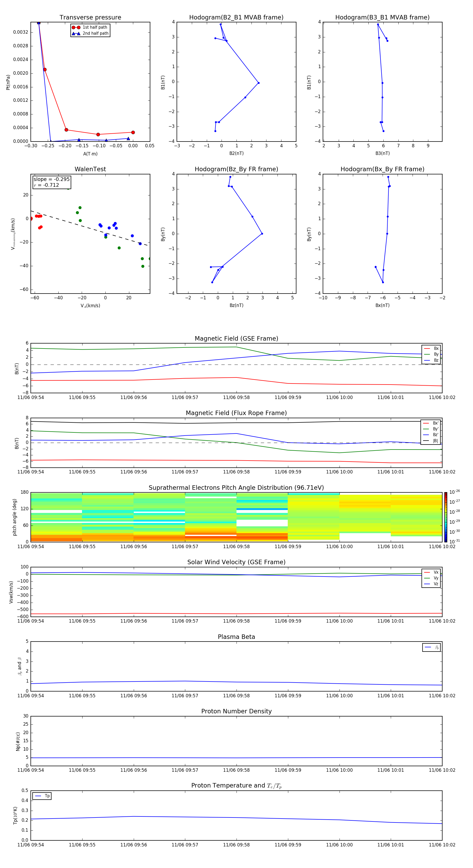Click Bx' entry in flux rope legend
This screenshot has width=473, height=868.
431,423
